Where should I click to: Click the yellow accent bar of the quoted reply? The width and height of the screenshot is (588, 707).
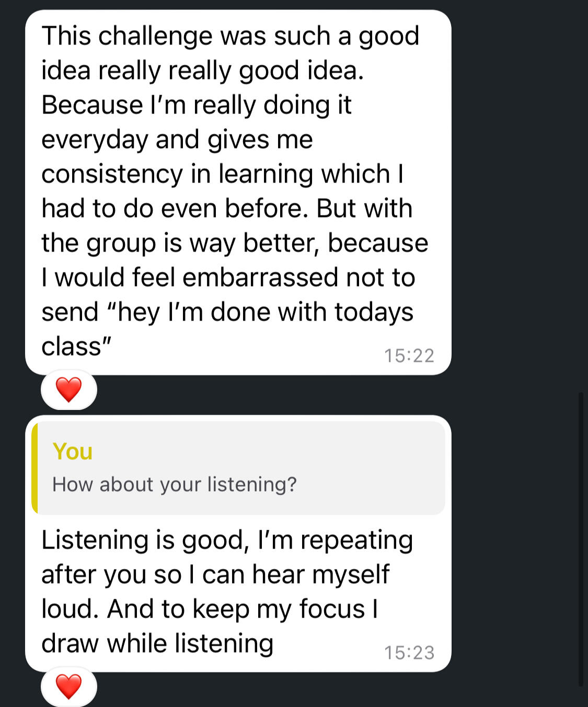point(34,468)
